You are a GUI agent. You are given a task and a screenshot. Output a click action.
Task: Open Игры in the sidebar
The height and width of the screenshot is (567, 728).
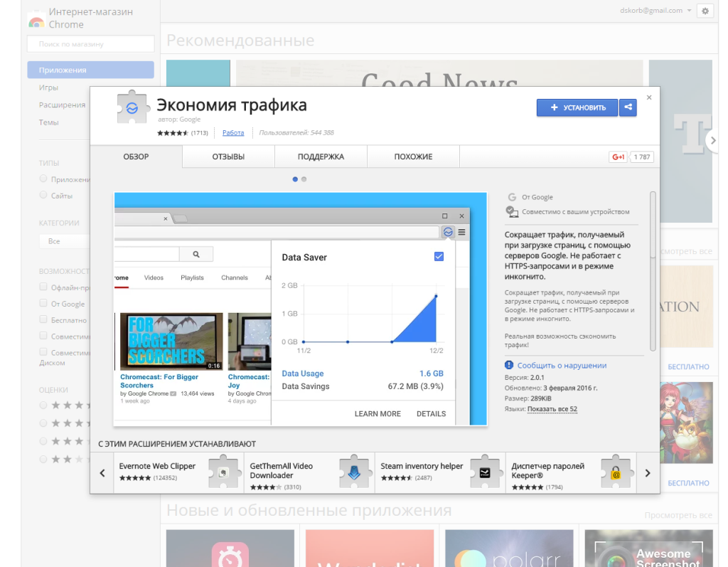[48, 88]
